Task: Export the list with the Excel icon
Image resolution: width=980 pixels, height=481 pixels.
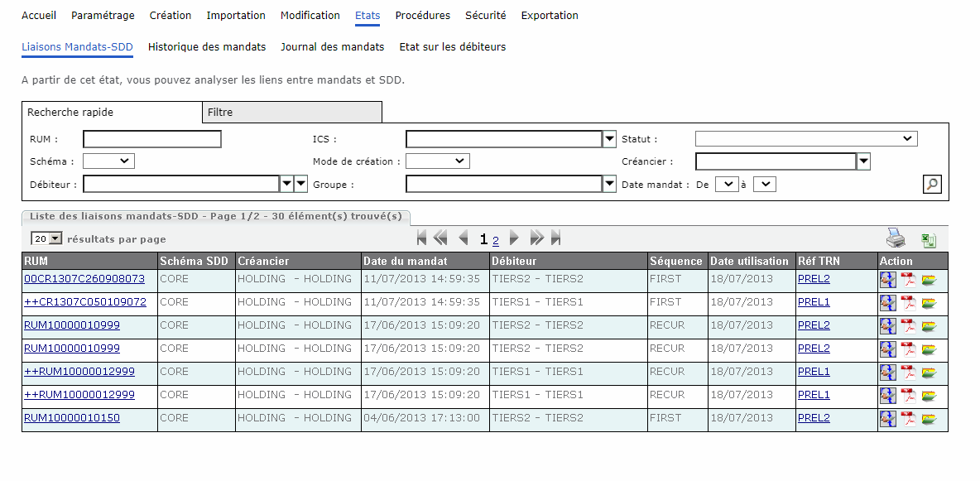Action: [929, 240]
